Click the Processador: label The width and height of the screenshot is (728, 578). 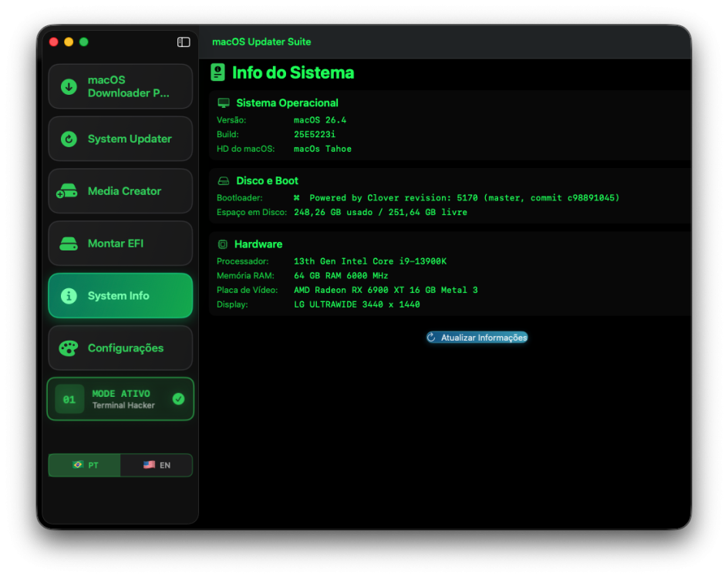242,261
